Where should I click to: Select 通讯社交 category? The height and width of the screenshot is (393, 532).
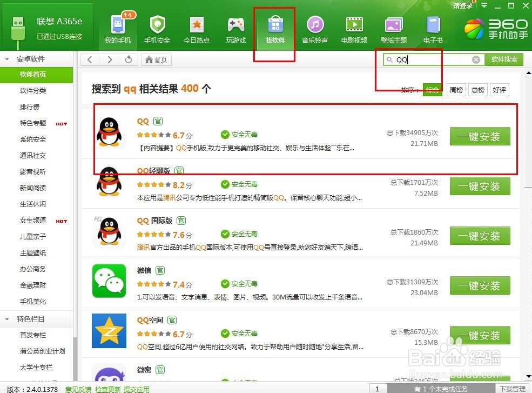[x=33, y=156]
